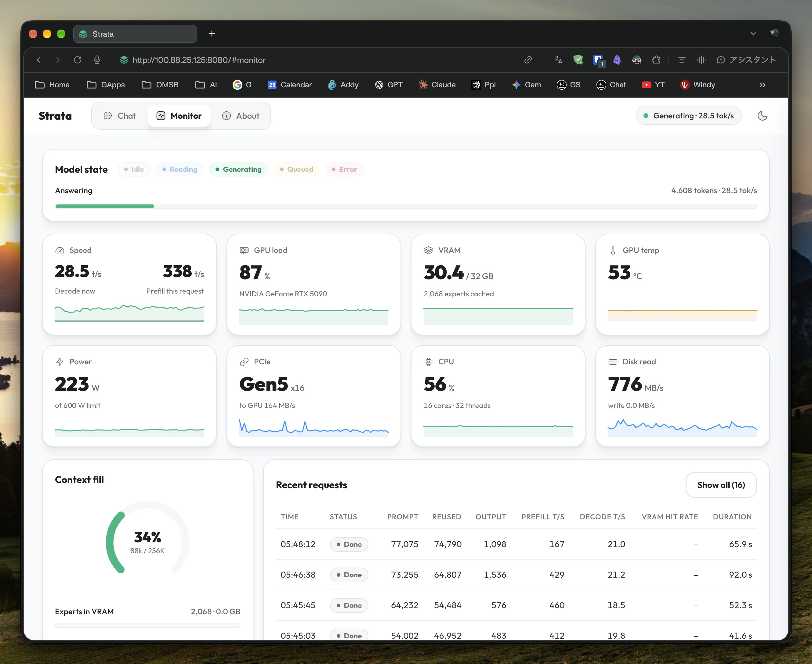The width and height of the screenshot is (812, 664).
Task: Click the Queued model state pill
Action: click(x=296, y=169)
